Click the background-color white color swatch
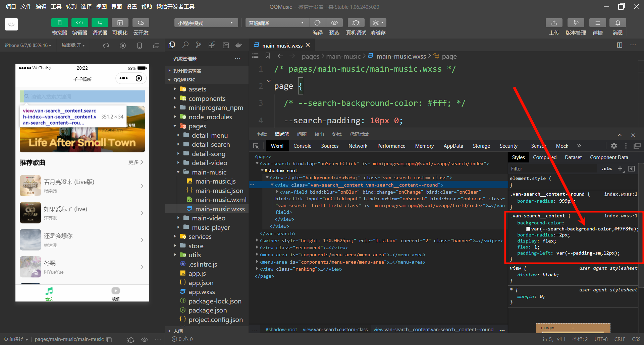The width and height of the screenshot is (644, 345). (x=528, y=229)
